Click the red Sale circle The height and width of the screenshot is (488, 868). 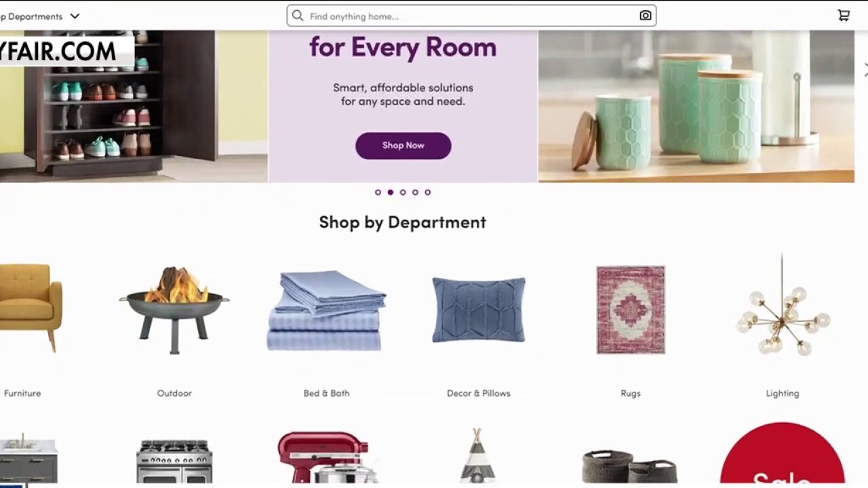pos(782,454)
